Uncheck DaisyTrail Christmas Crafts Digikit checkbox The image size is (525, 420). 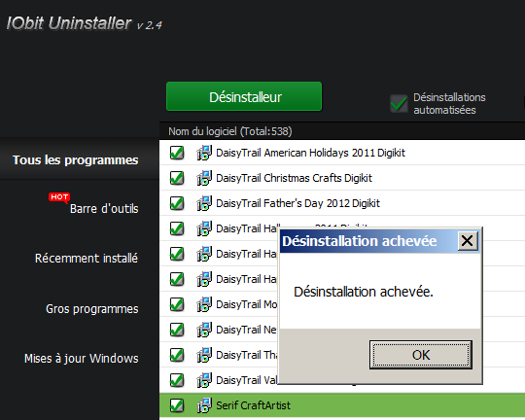point(177,178)
